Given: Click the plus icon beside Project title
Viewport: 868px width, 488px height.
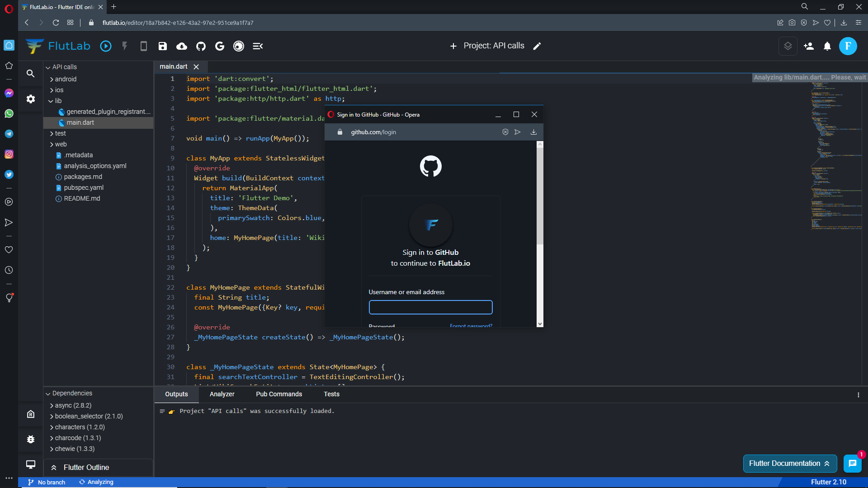Looking at the screenshot, I should [453, 46].
